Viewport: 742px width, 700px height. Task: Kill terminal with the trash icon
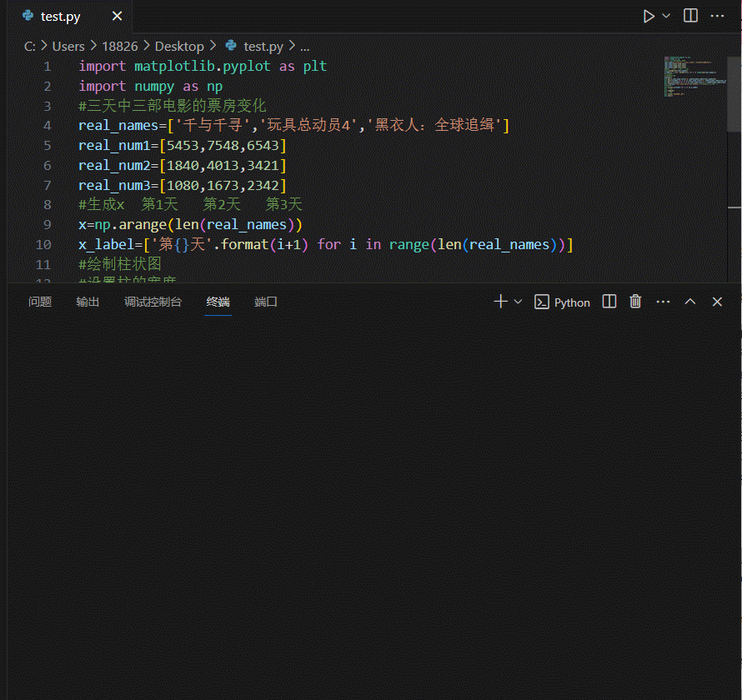[x=635, y=302]
